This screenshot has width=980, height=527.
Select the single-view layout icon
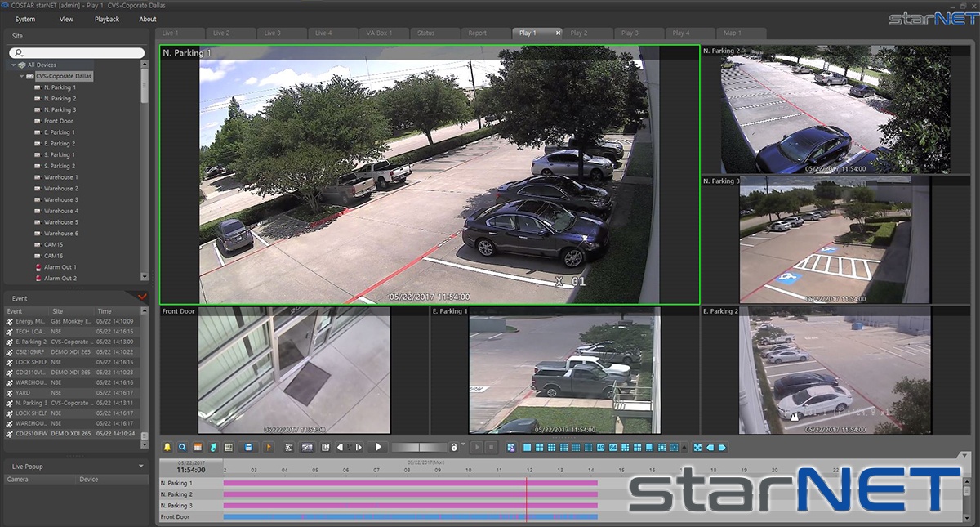click(x=528, y=448)
